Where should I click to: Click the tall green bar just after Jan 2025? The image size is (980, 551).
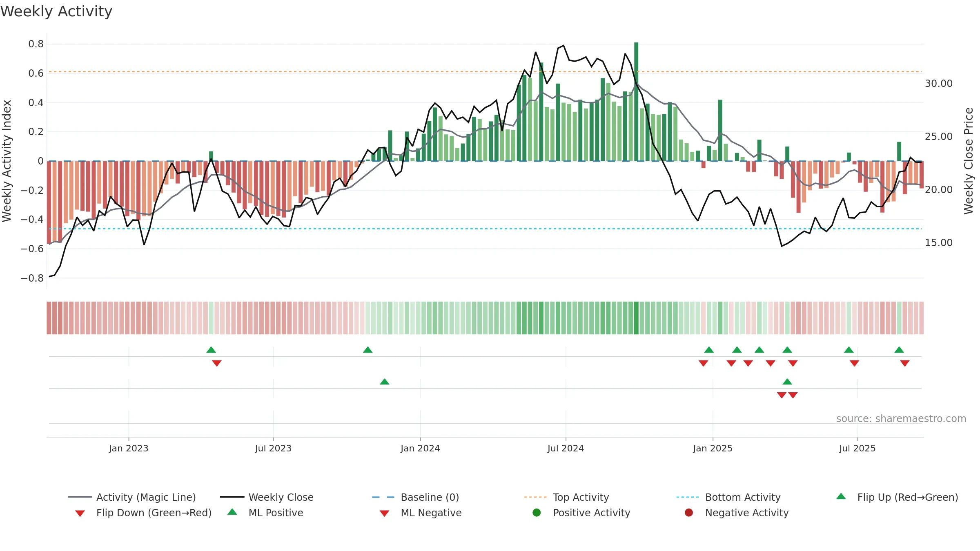point(720,130)
